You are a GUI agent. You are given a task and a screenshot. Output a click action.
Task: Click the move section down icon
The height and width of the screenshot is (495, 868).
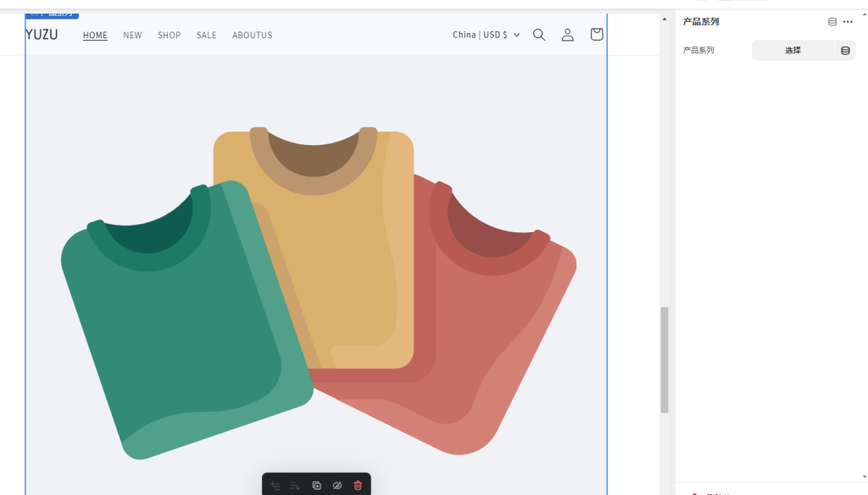[x=296, y=486]
